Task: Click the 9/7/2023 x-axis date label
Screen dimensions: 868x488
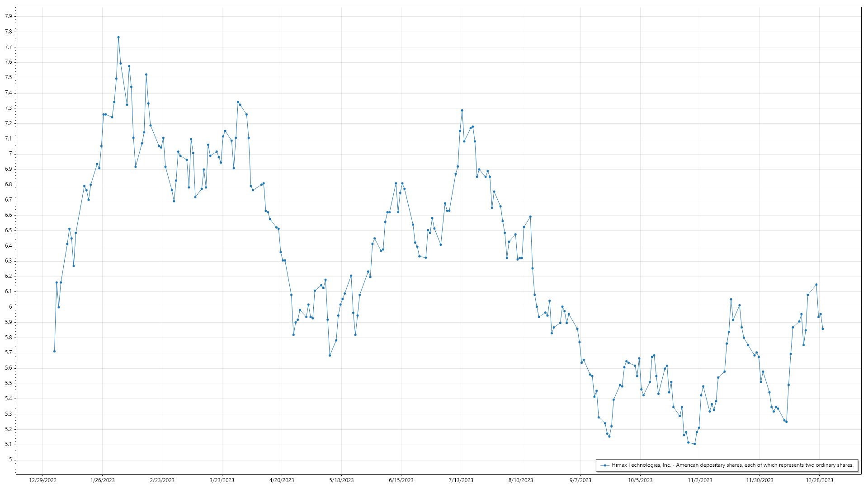Action: tap(580, 480)
